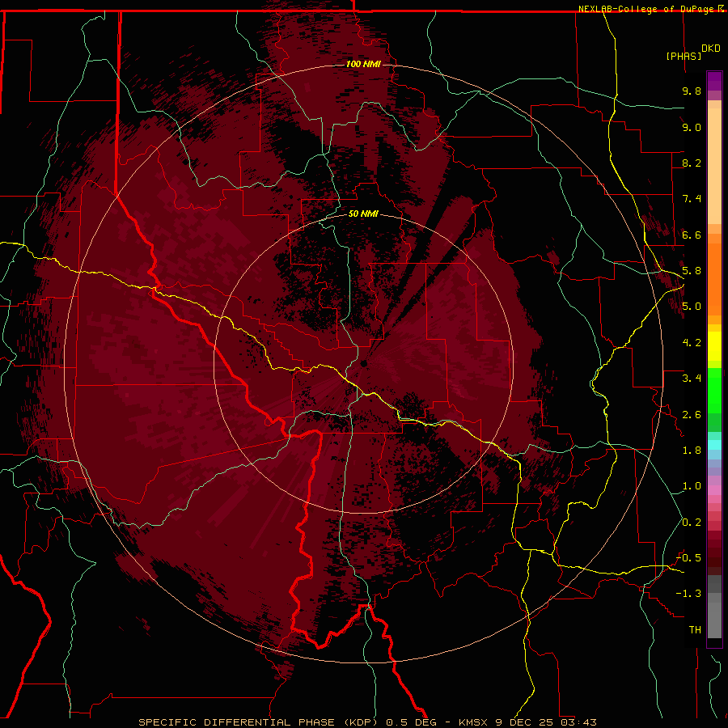Viewport: 728px width, 728px height.
Task: Click the DKD label above the color scale
Action: tap(711, 49)
